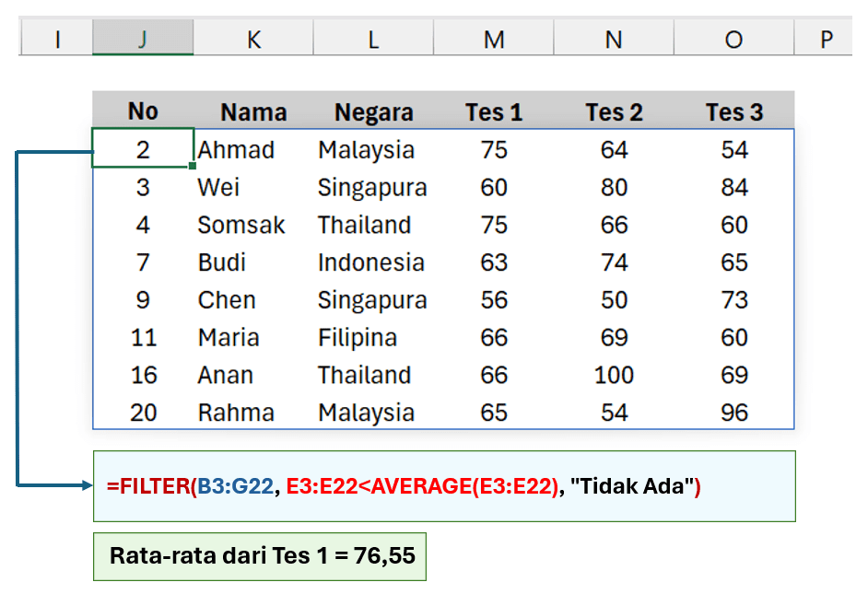
Task: Click the FILTER formula text box
Action: (x=444, y=486)
